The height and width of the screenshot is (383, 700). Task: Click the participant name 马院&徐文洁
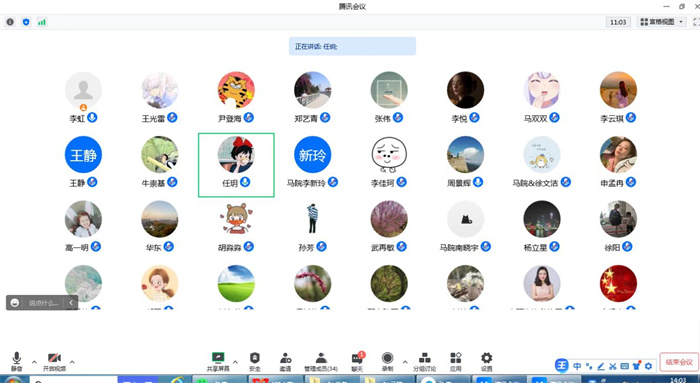click(535, 183)
